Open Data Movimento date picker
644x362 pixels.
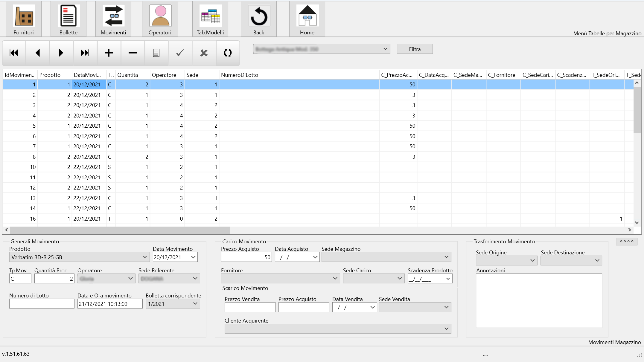tap(193, 257)
